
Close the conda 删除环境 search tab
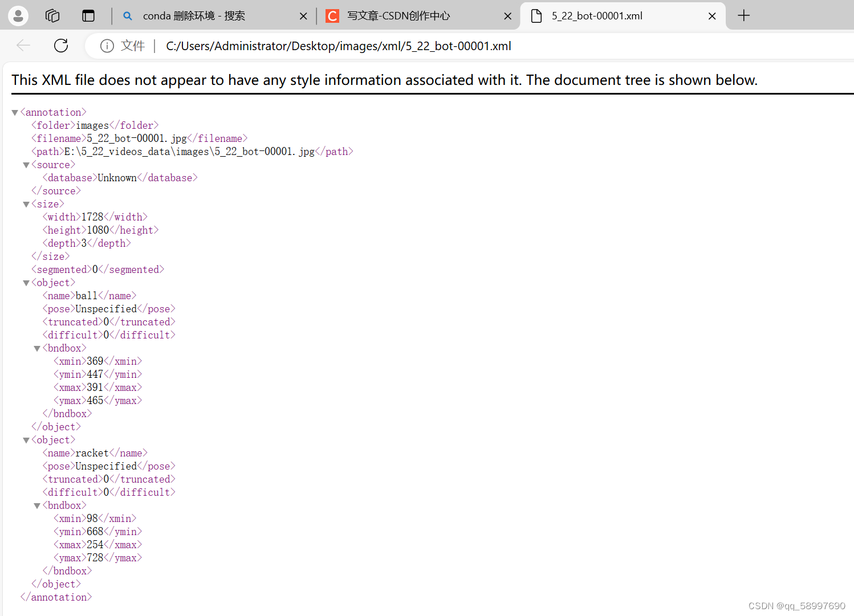pyautogui.click(x=303, y=17)
